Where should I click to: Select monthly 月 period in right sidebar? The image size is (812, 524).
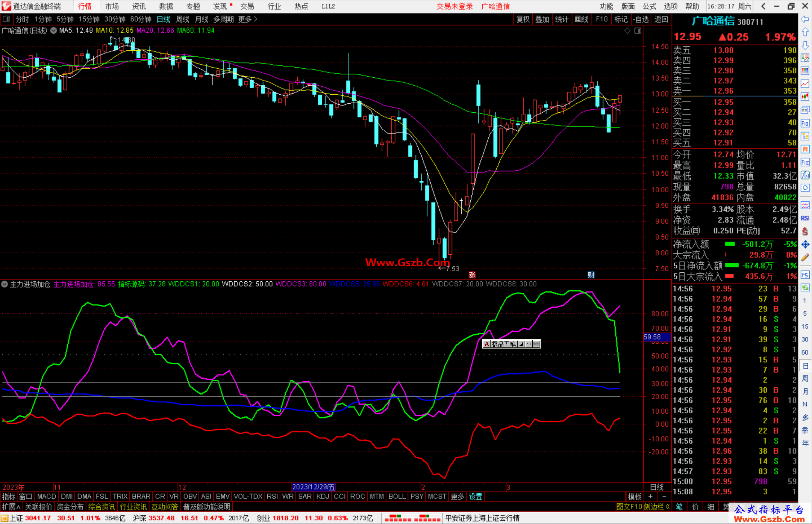tap(805, 391)
